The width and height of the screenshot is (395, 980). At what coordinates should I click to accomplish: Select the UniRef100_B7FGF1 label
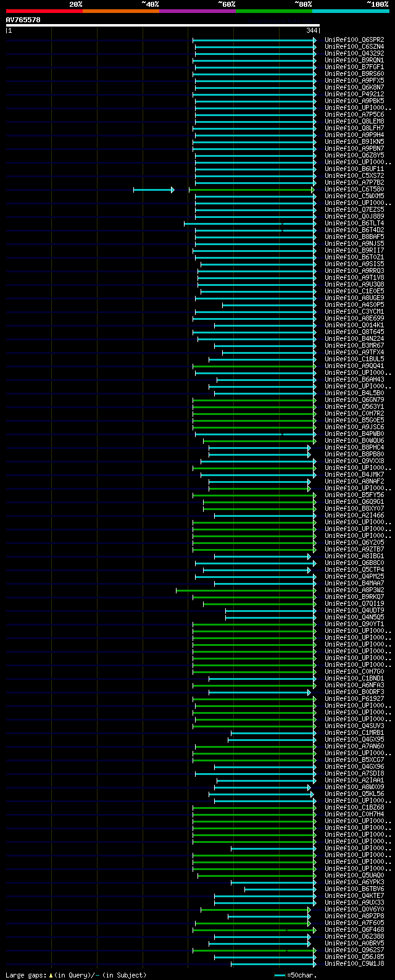pos(354,67)
